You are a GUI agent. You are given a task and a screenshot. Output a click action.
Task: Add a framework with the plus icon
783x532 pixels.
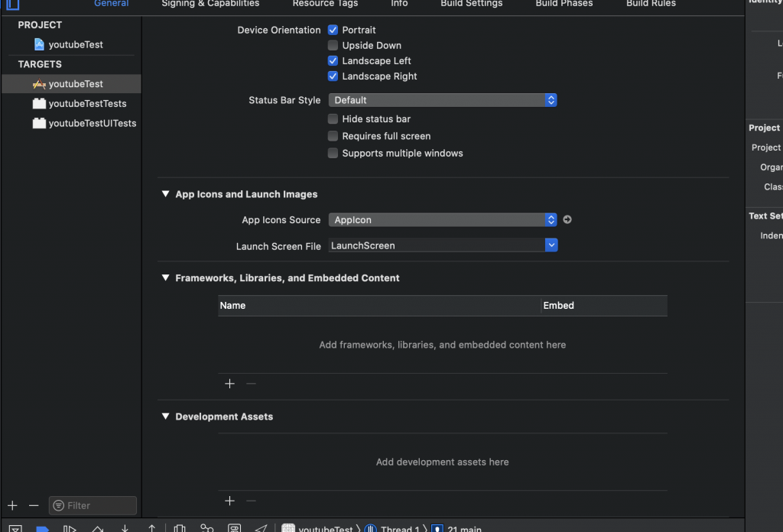[x=229, y=384]
